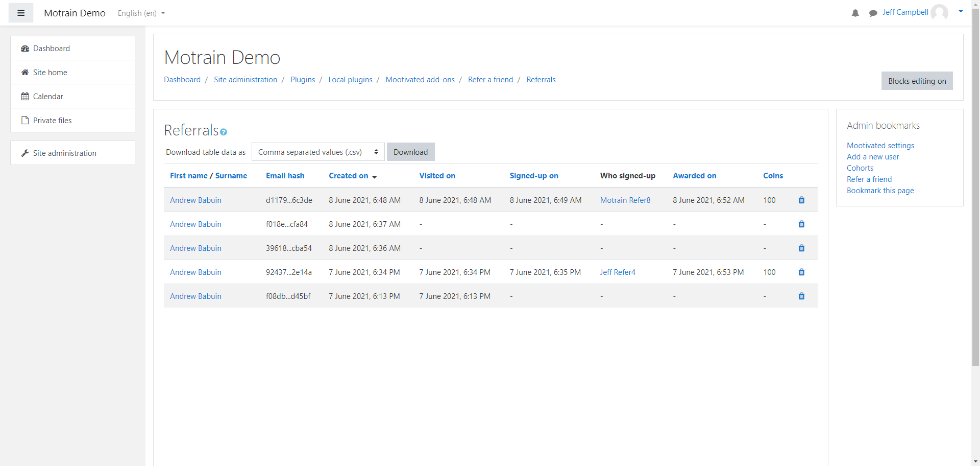Sort table by Email hash

pos(285,176)
